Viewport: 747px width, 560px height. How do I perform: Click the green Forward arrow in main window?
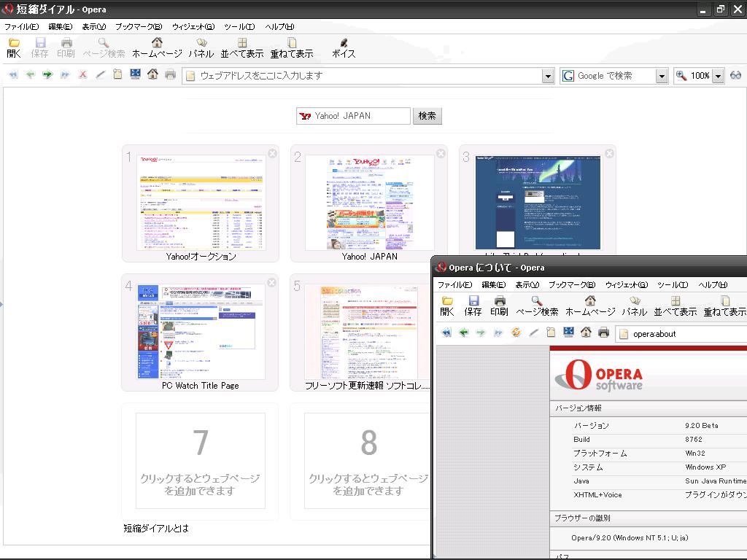click(47, 75)
